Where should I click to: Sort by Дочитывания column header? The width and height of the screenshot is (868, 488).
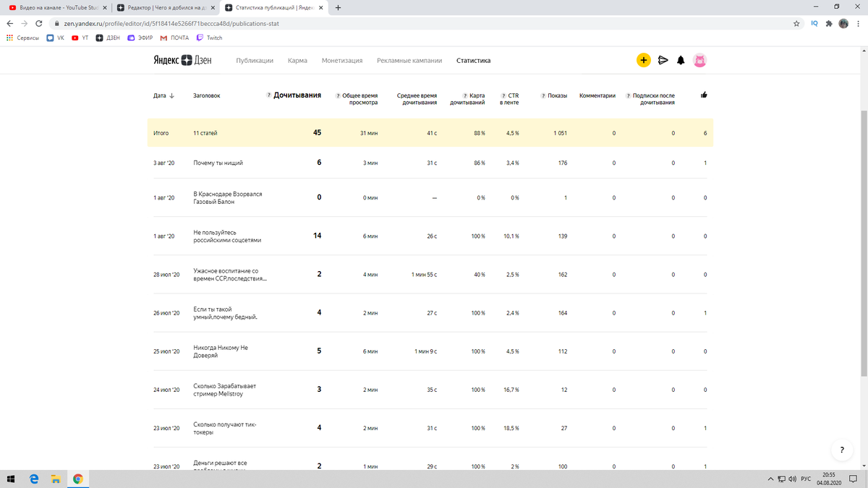click(x=297, y=95)
